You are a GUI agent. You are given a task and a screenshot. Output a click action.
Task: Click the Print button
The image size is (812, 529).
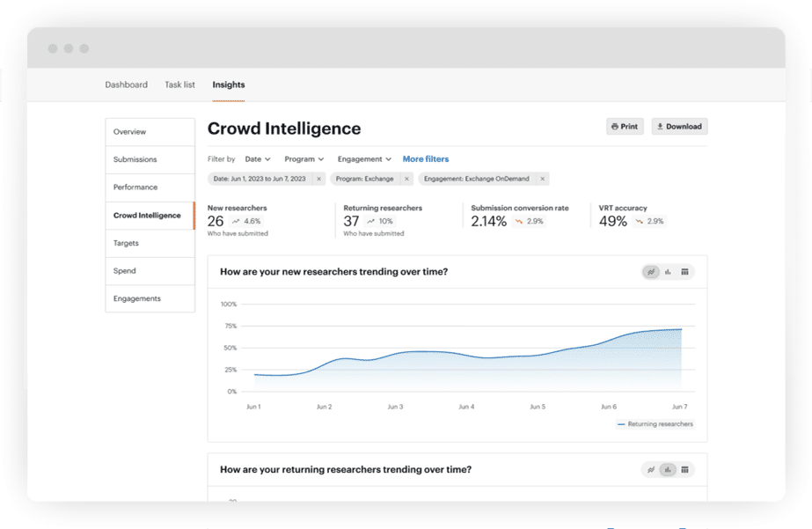coord(625,127)
